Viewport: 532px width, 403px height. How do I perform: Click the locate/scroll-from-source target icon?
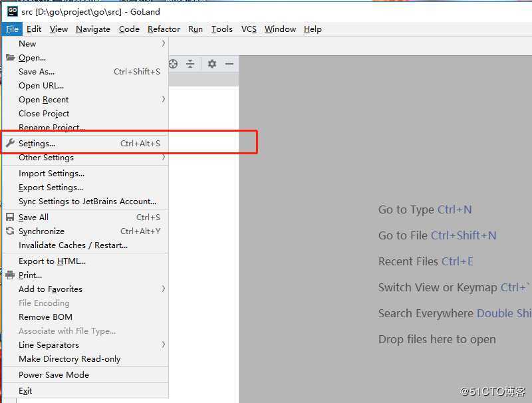click(x=173, y=64)
